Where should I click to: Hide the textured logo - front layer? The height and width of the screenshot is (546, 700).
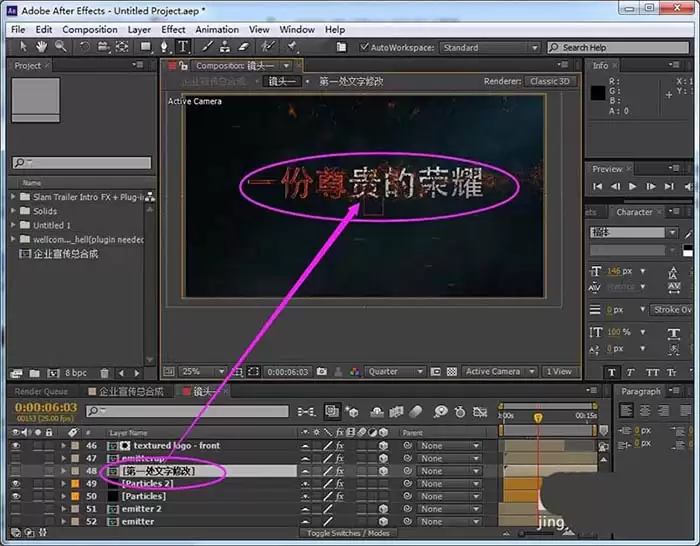(x=16, y=446)
